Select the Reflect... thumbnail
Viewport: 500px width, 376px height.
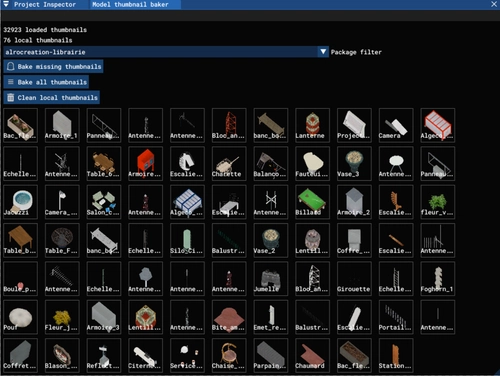tap(104, 355)
